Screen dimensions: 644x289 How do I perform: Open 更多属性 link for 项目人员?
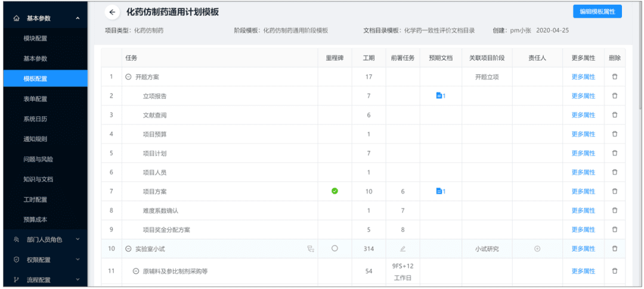click(583, 172)
